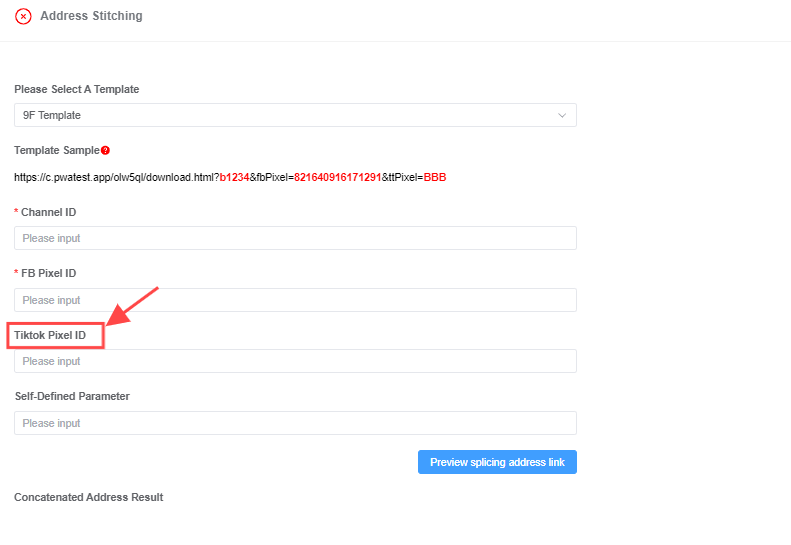Click into the Tiktok Pixel ID field
The image size is (791, 545).
[295, 361]
